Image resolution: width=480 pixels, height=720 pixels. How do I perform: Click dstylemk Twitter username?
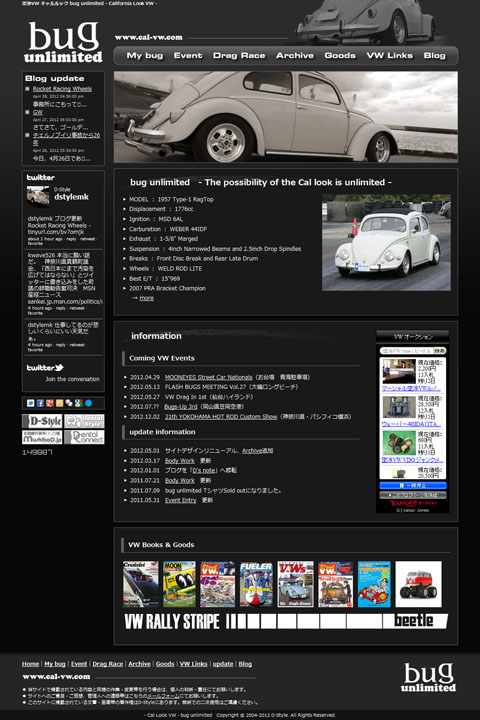coord(71,197)
